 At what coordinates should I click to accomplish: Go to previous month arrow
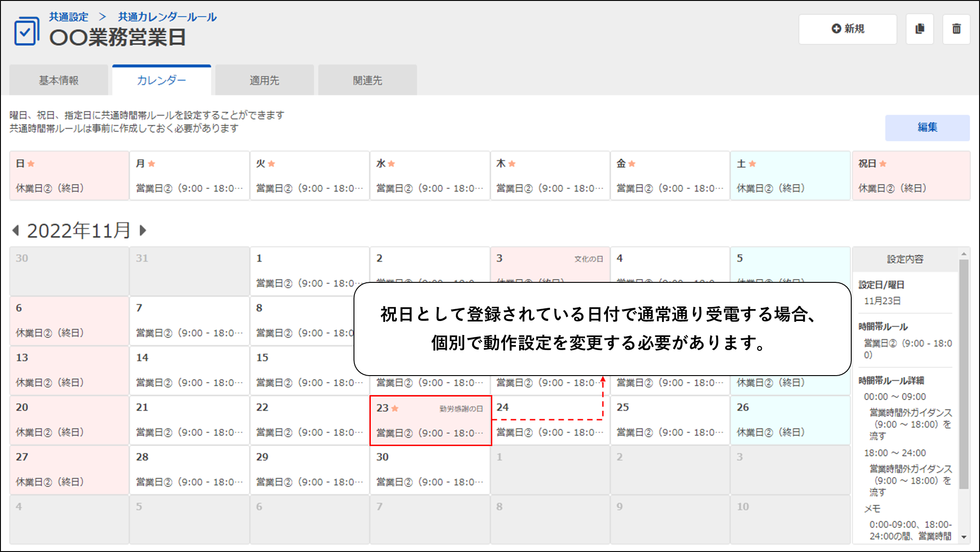point(16,231)
